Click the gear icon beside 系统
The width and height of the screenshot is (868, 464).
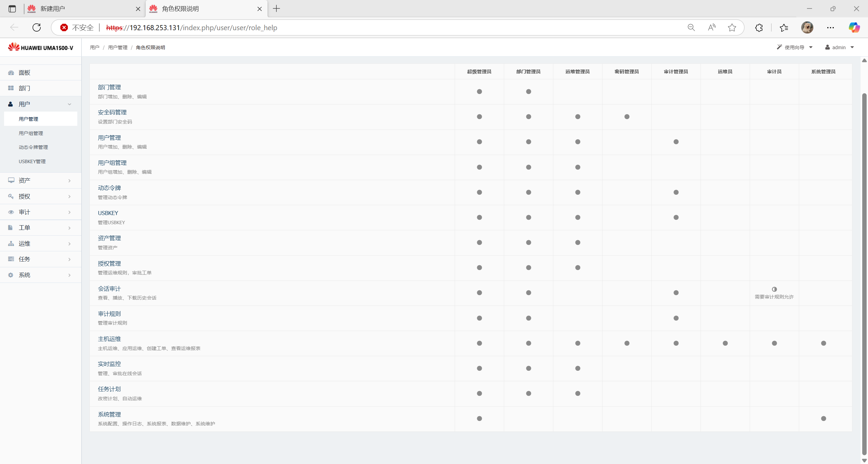(11, 275)
